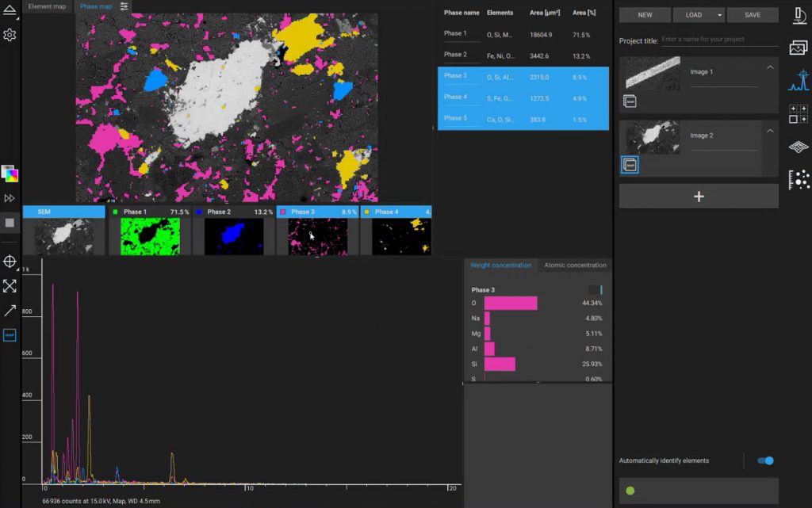Open the image gallery icon in right sidebar
The image size is (812, 508).
click(x=799, y=48)
